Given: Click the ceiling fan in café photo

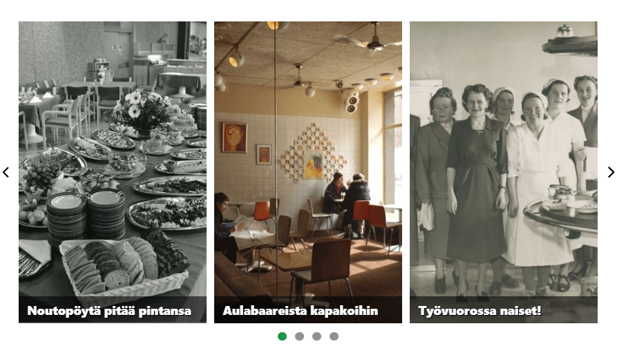Looking at the screenshot, I should 368,39.
